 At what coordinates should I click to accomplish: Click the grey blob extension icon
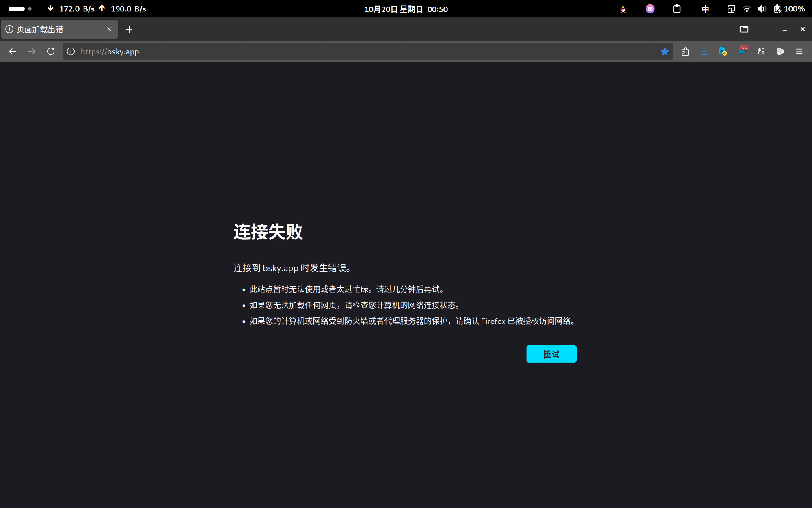[x=780, y=52]
